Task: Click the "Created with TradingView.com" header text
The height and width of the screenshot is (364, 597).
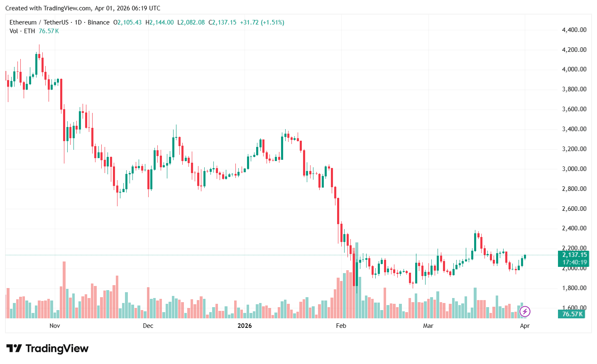Action: pyautogui.click(x=83, y=8)
